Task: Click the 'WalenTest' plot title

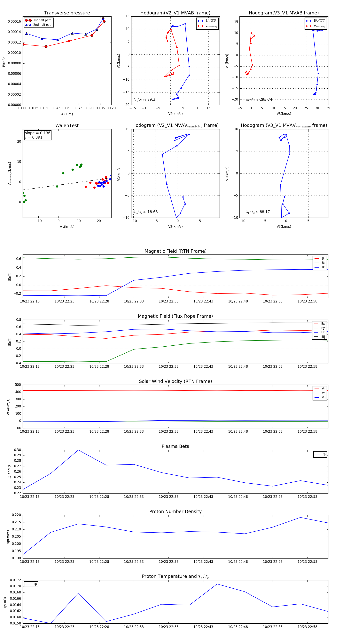Action: [67, 125]
